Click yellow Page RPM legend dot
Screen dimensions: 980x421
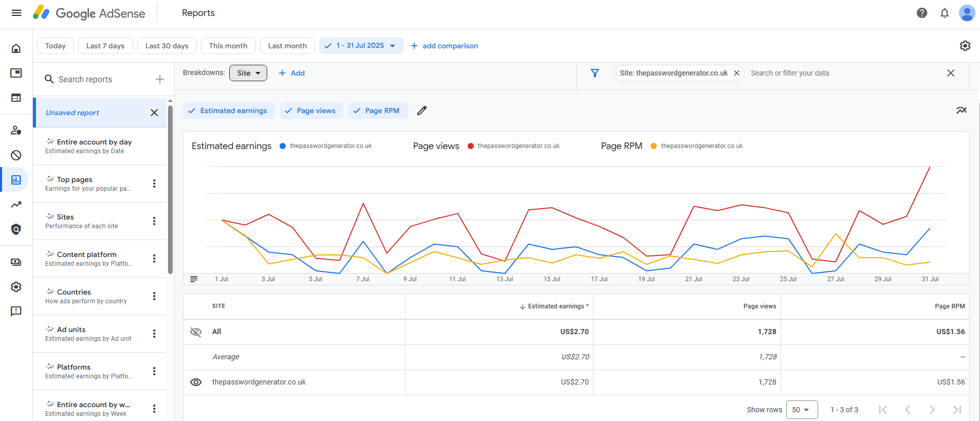point(654,146)
